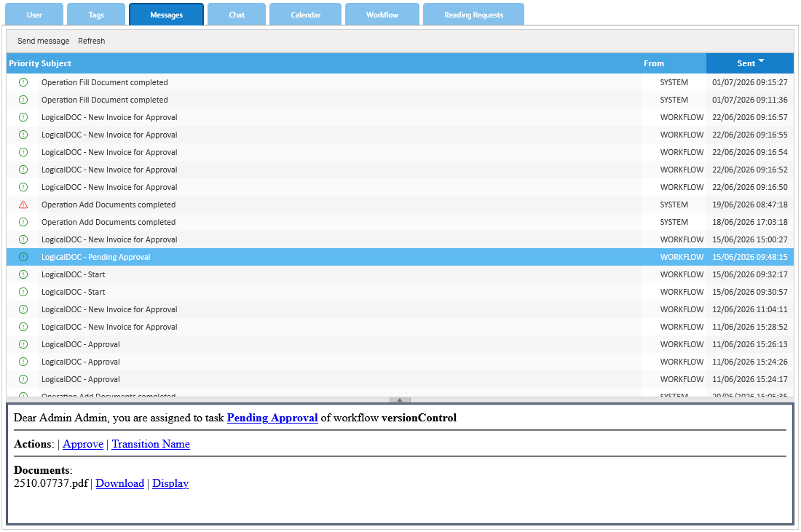Download document 2510.07737.pdf

[x=120, y=483]
